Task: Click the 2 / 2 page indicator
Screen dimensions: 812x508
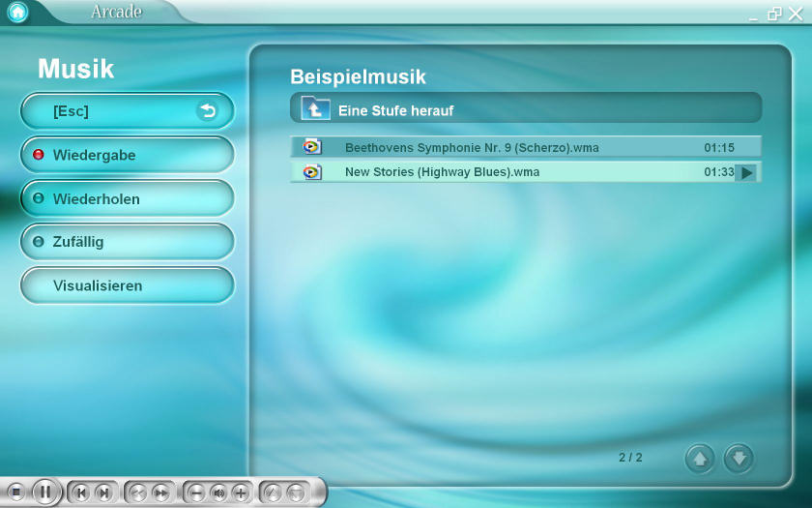Action: 630,457
